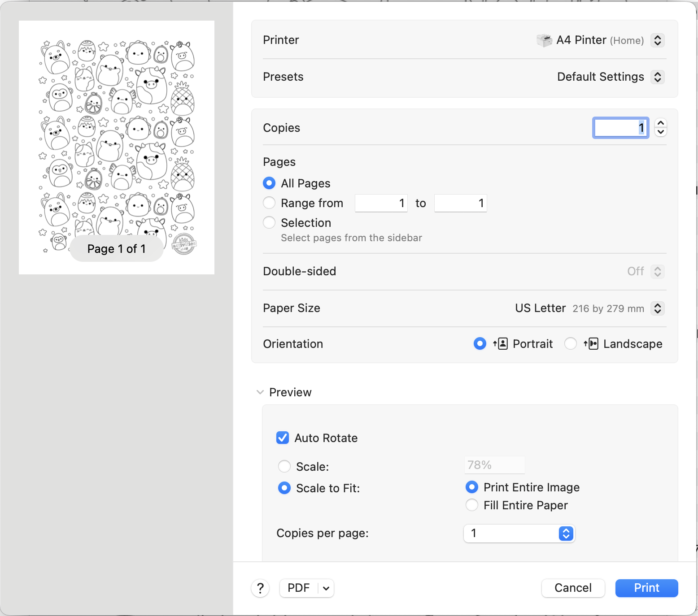
Task: Open the help question mark button
Action: coord(260,588)
